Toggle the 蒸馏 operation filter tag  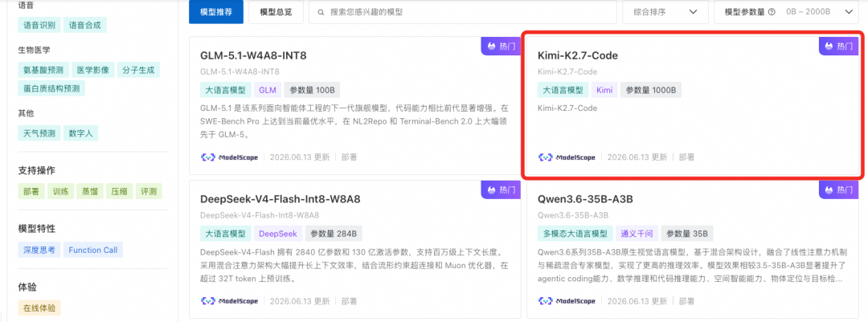90,191
